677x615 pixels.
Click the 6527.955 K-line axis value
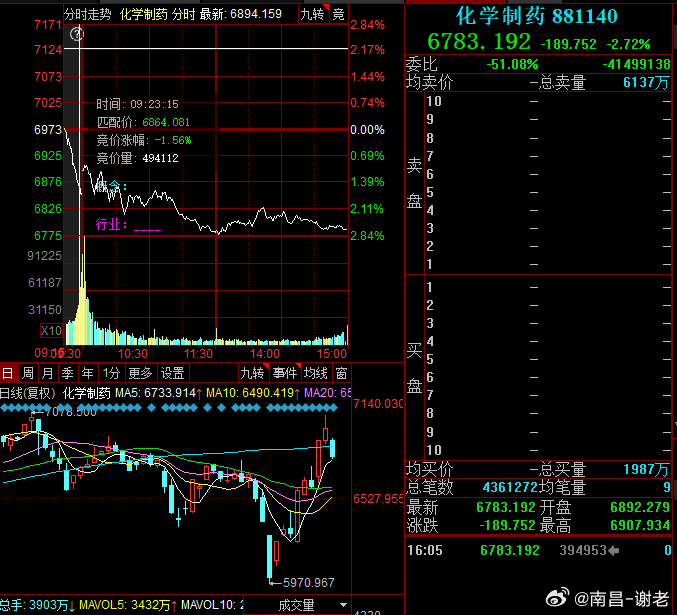point(378,499)
